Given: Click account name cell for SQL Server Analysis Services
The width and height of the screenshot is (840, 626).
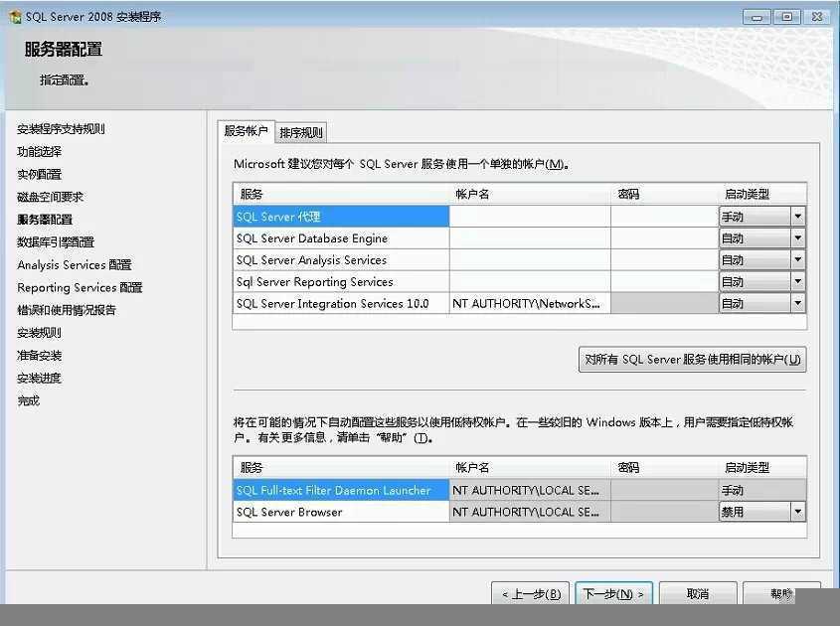Looking at the screenshot, I should click(530, 259).
